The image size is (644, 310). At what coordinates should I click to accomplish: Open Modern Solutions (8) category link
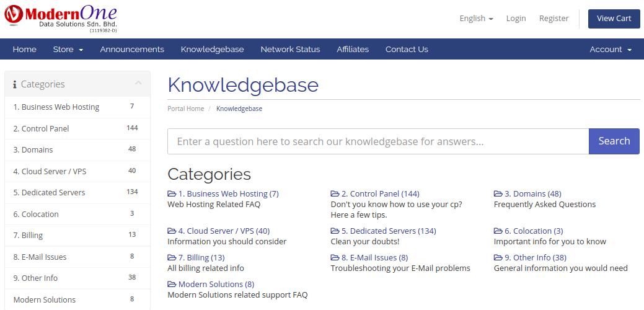[216, 285]
